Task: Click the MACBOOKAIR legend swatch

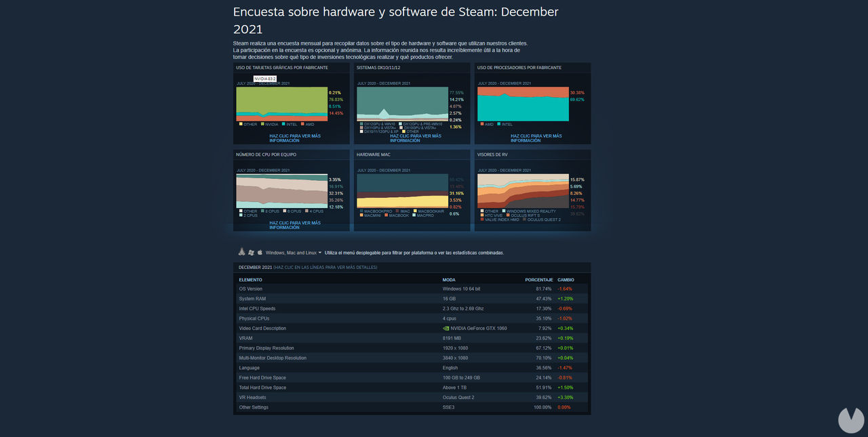Action: click(415, 211)
